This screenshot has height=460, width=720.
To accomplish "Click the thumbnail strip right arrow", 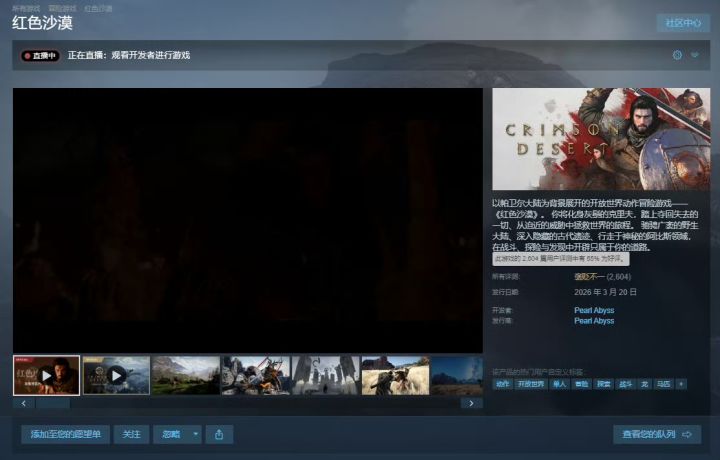I will (x=472, y=404).
